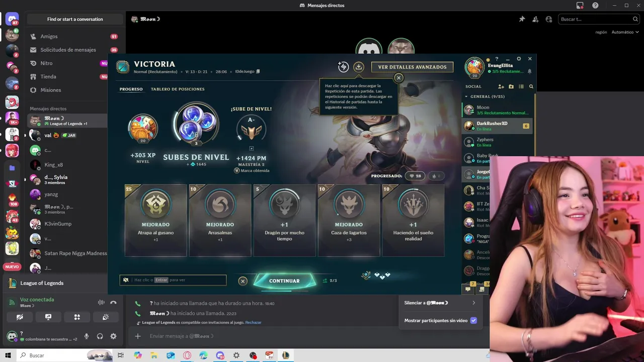Disconnect from the voice call
Image resolution: width=644 pixels, height=362 pixels.
coord(113,302)
